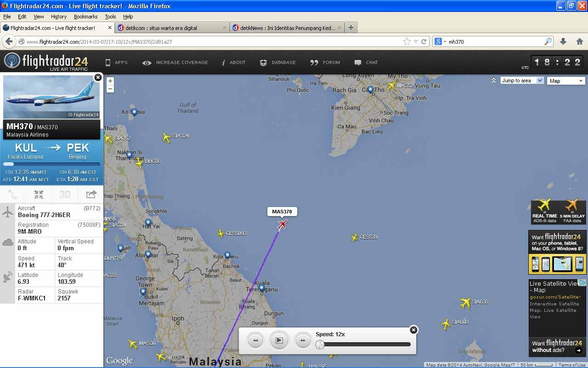Open the Jump to area dropdown
588x368 pixels.
[x=522, y=80]
